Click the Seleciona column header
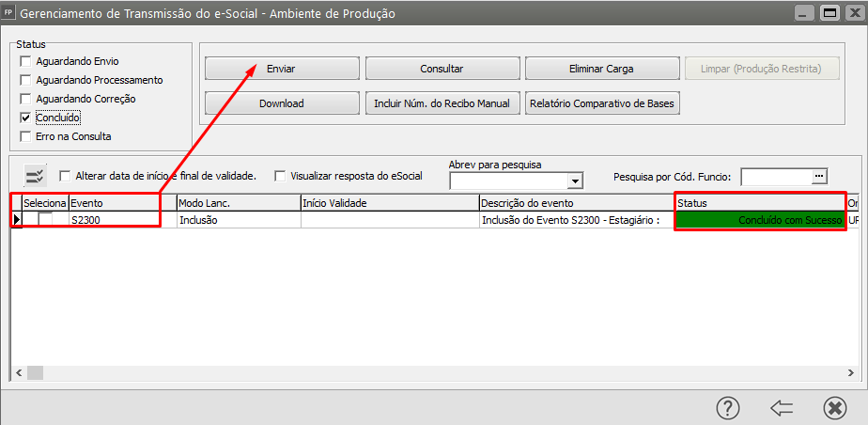The width and height of the screenshot is (868, 425). [45, 203]
